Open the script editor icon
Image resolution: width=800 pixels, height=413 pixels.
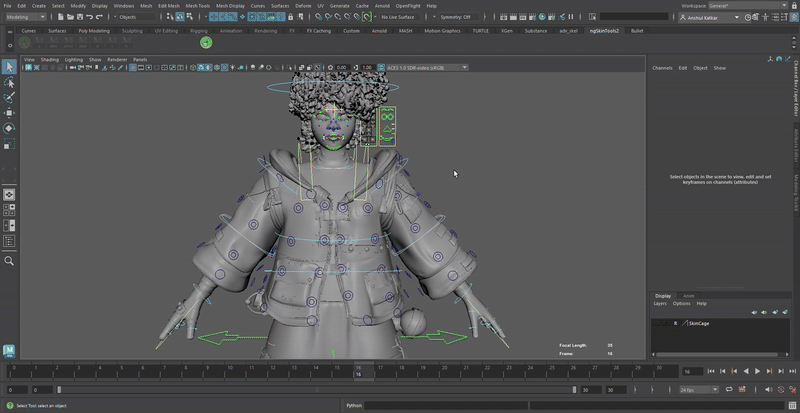791,406
